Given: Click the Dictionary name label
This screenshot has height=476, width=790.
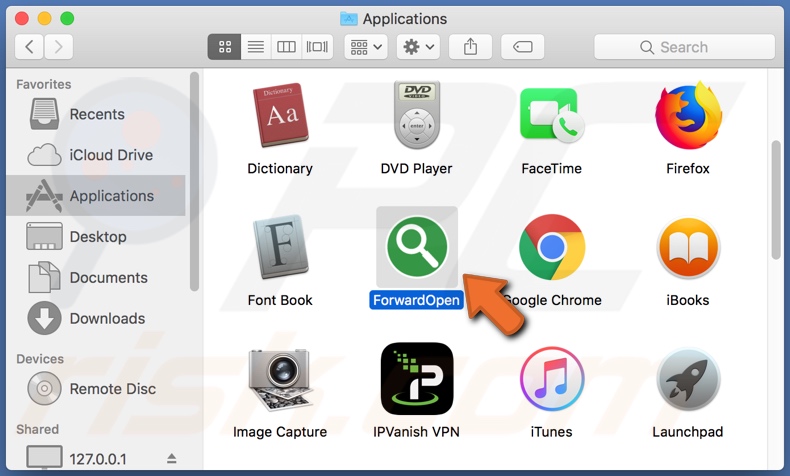Looking at the screenshot, I should click(x=280, y=168).
